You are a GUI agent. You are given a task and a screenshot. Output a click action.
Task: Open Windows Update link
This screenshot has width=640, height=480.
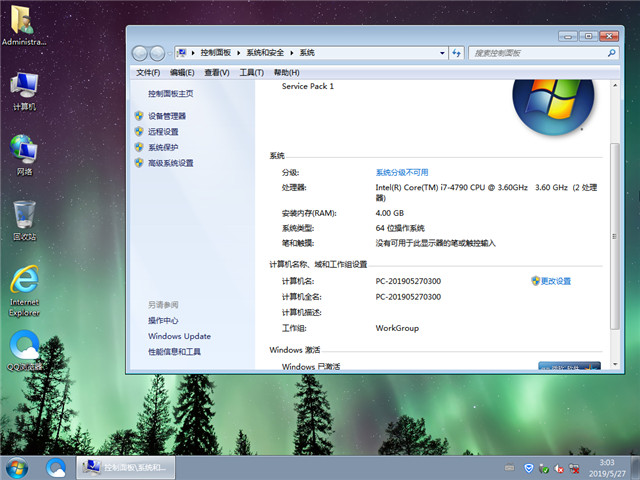[179, 336]
